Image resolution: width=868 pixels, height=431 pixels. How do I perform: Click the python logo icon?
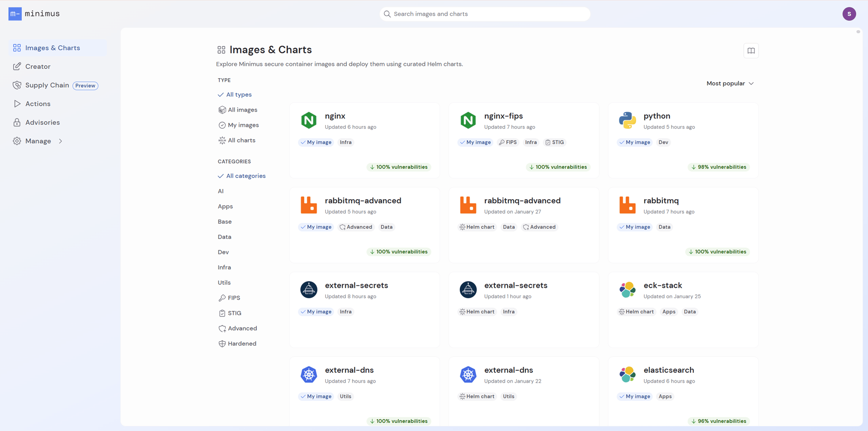click(627, 121)
